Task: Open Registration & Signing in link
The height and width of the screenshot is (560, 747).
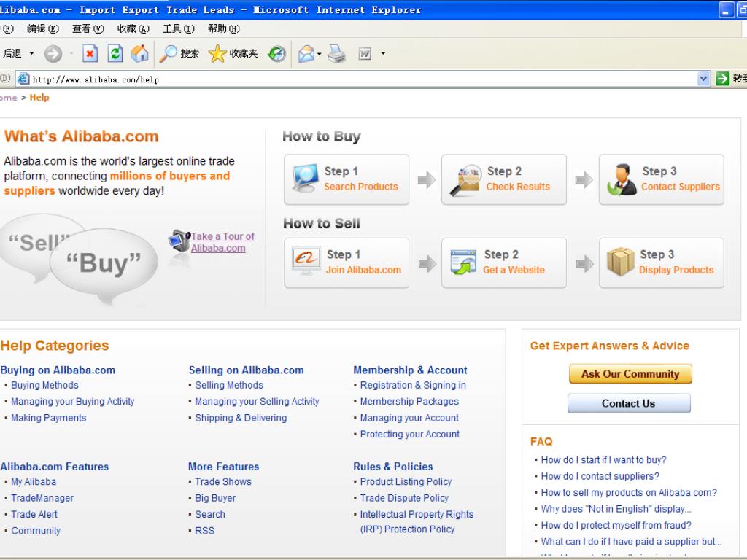Action: coord(413,385)
